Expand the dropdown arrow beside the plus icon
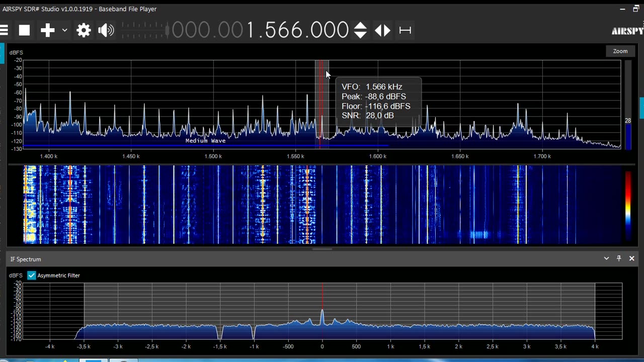Viewport: 644px width, 362px height. (64, 30)
